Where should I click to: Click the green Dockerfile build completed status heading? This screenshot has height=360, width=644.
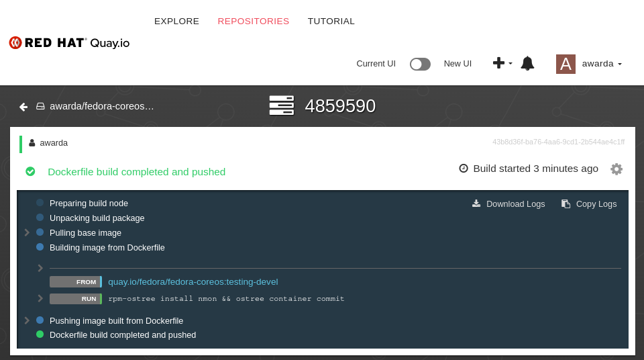click(137, 172)
